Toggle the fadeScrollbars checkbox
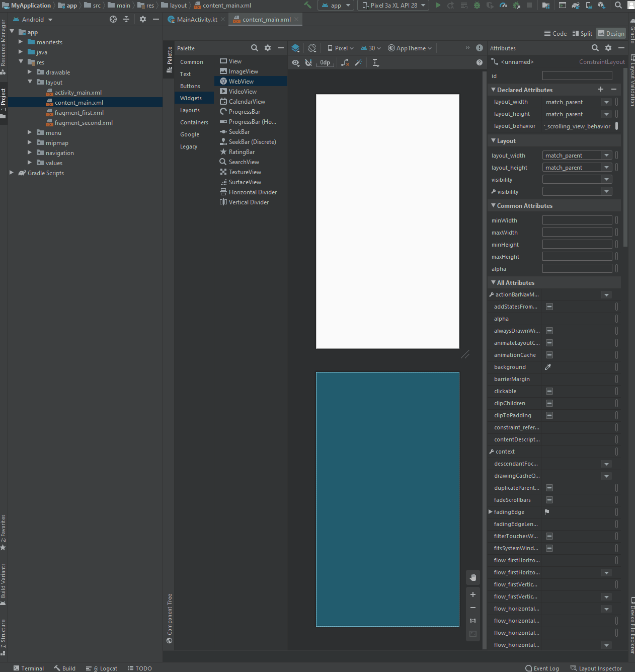This screenshot has height=672, width=635. coord(549,500)
